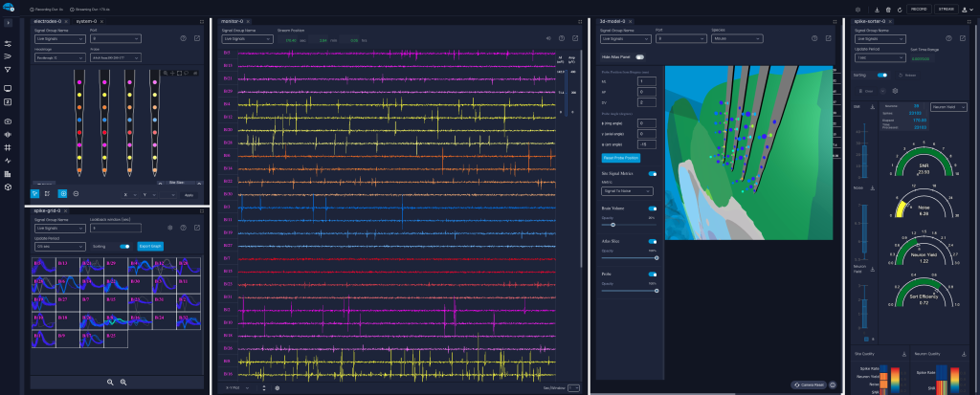
Task: Open help icon in electrodes panel
Action: coord(183,38)
